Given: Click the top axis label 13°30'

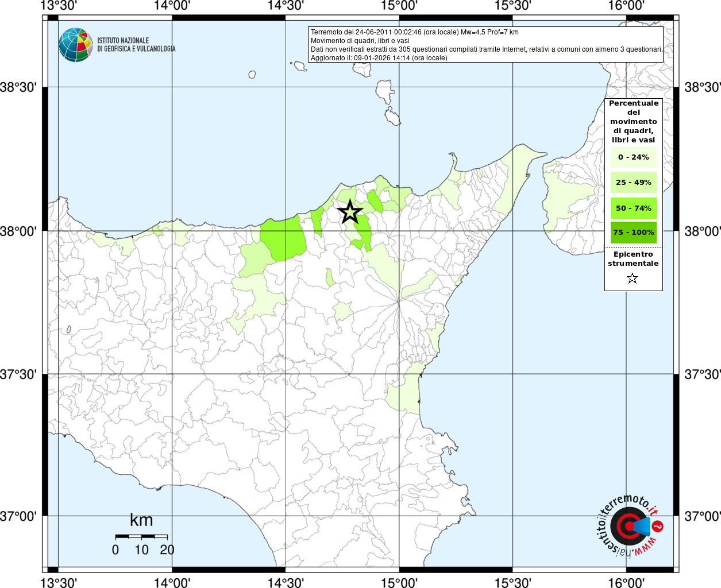Looking at the screenshot, I should (59, 6).
